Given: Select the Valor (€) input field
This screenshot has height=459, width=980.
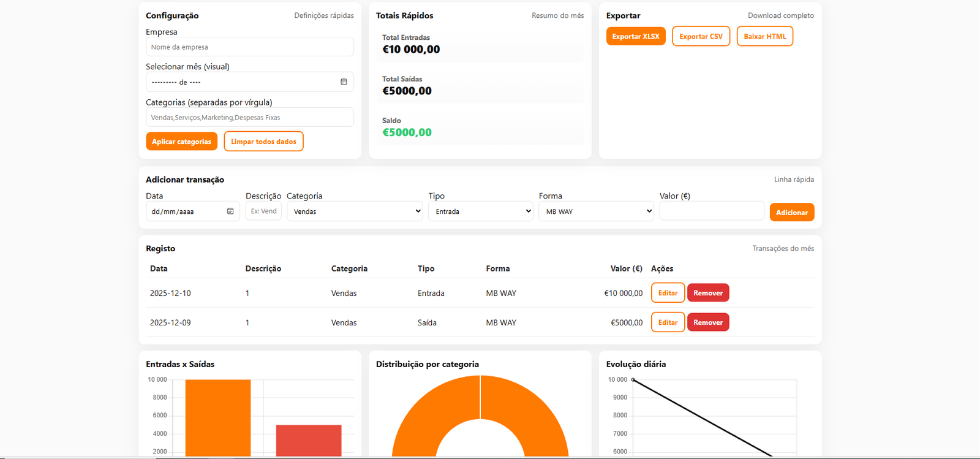Looking at the screenshot, I should pos(711,211).
